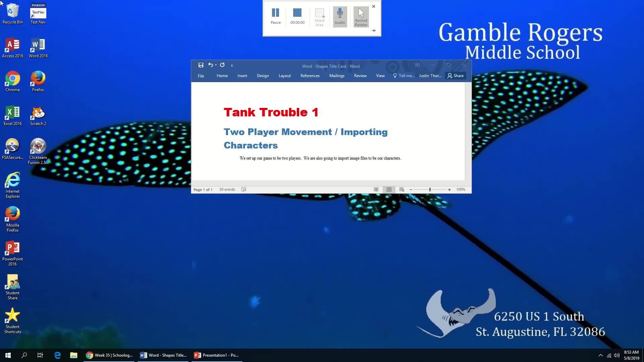The height and width of the screenshot is (362, 644).
Task: Open the Review tab in Word
Action: [x=360, y=75]
